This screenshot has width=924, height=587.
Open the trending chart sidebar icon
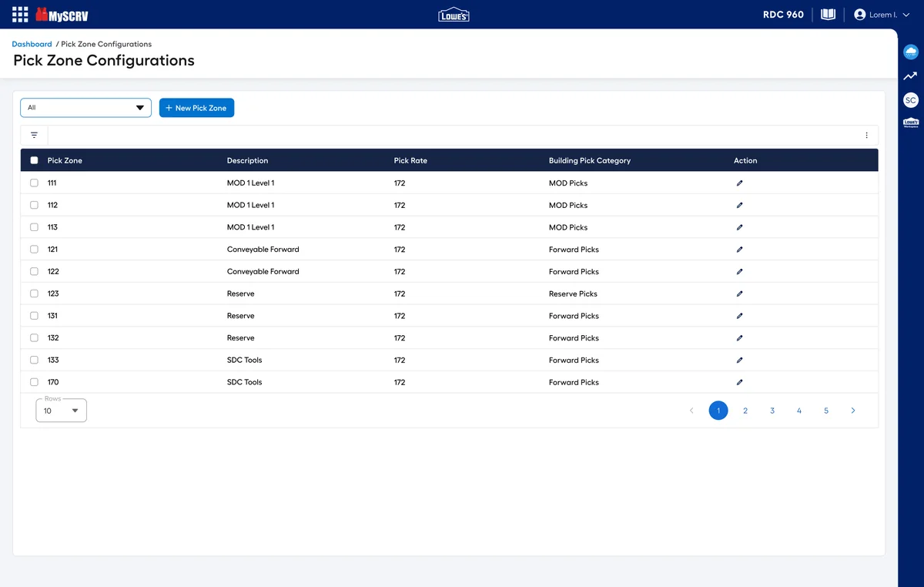click(x=911, y=76)
